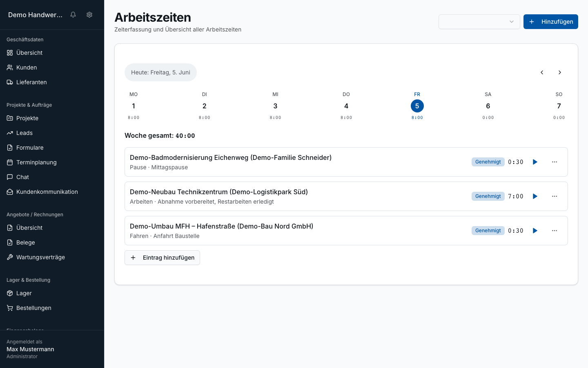Click Woche gesamt: 40:00 text
Image resolution: width=588 pixels, height=368 pixels.
tap(160, 135)
